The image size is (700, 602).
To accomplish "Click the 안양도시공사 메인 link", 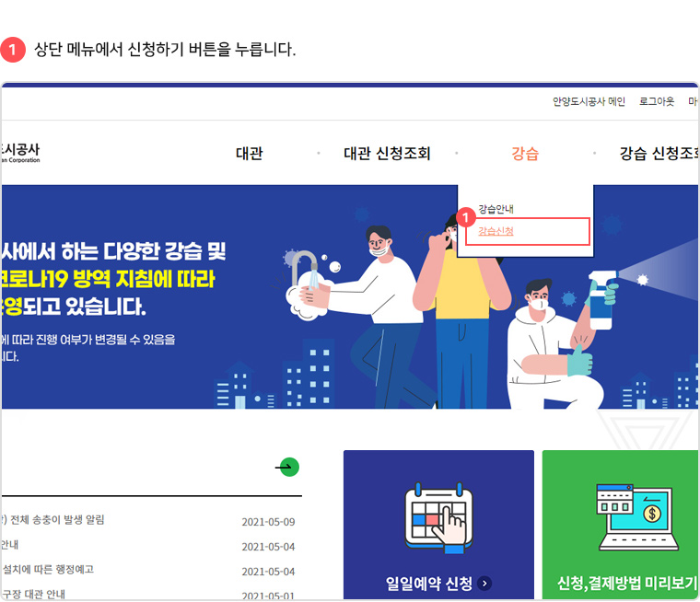I will click(589, 101).
